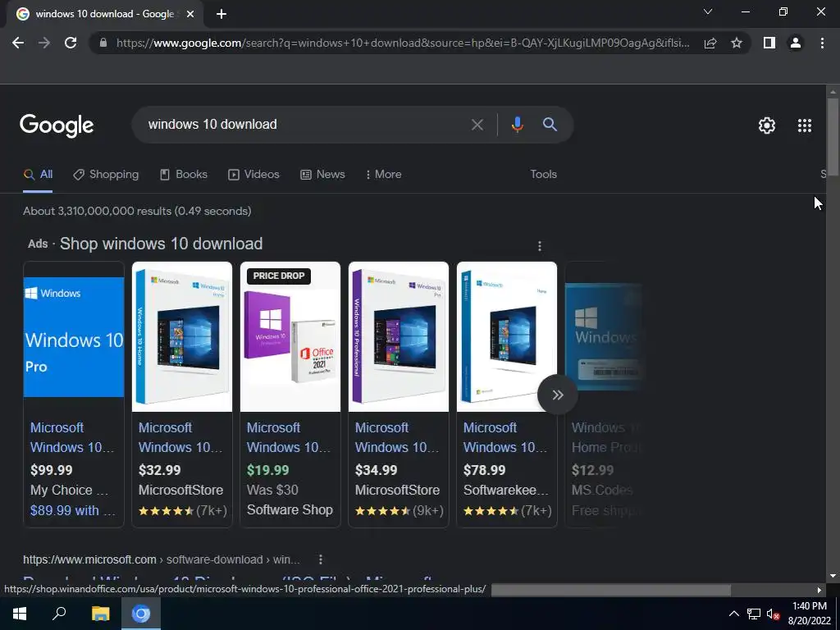The image size is (840, 630).
Task: Open the $32.99 Windows 10 Home box image
Action: (182, 336)
